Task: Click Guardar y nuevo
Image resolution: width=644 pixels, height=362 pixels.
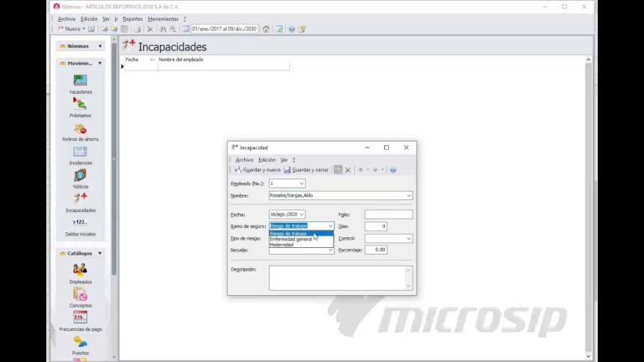Action: coord(257,170)
